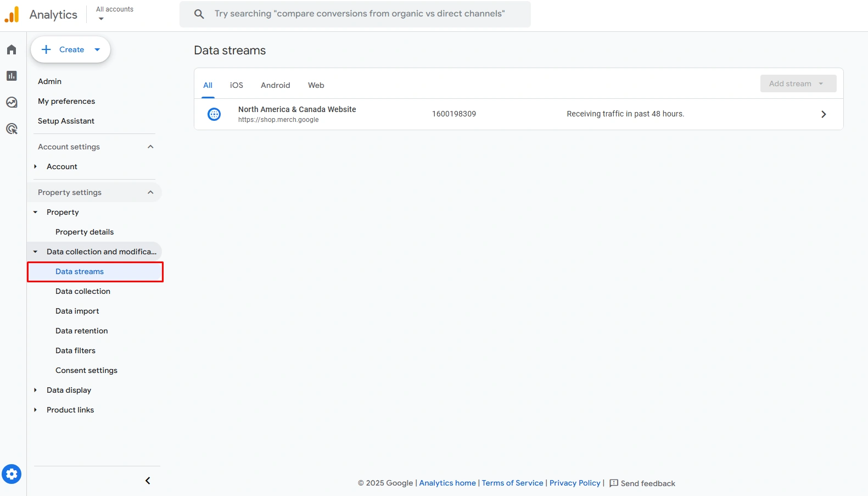Viewport: 868px width, 496px height.
Task: Collapse the Account settings section
Action: (x=150, y=147)
